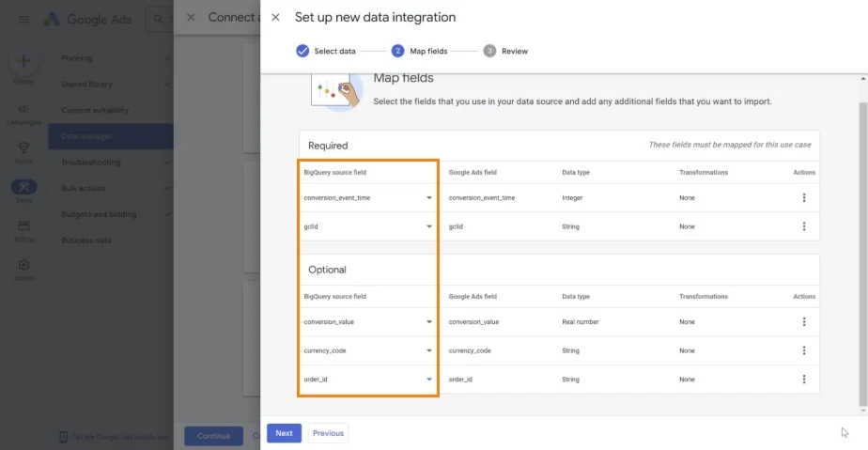
Task: Click the Admin gear icon
Action: (23, 265)
